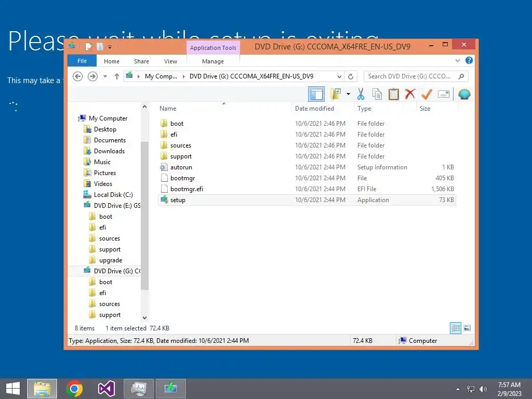Select the support folder in the file list
Image resolution: width=532 pixels, height=399 pixels.
pyautogui.click(x=307, y=156)
